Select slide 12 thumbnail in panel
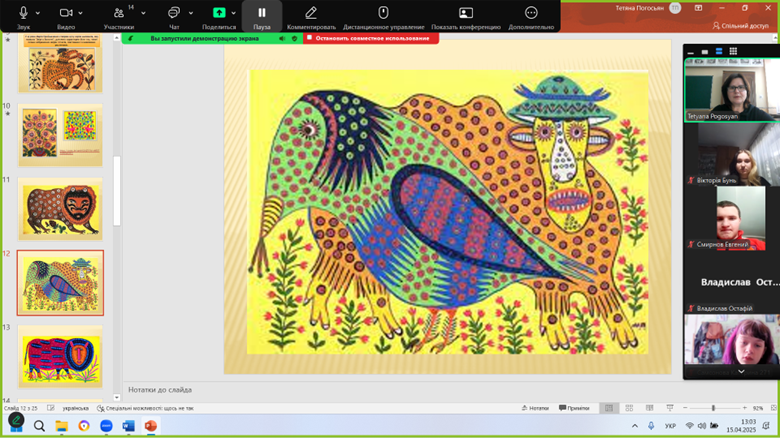This screenshot has width=780, height=438. click(x=60, y=283)
